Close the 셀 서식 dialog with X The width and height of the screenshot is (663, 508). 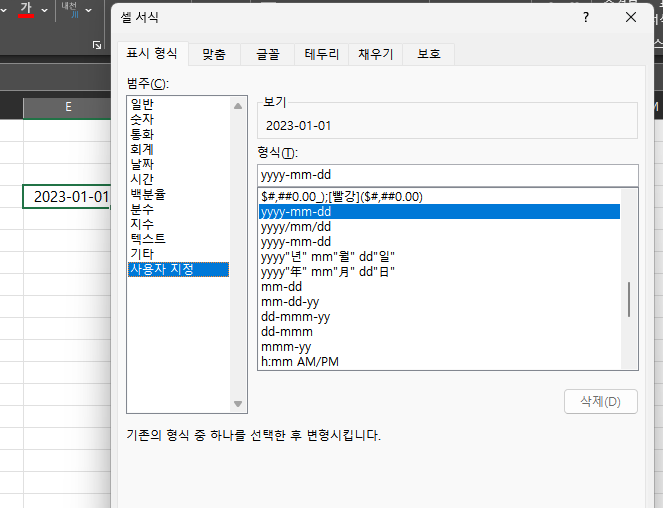tap(631, 17)
